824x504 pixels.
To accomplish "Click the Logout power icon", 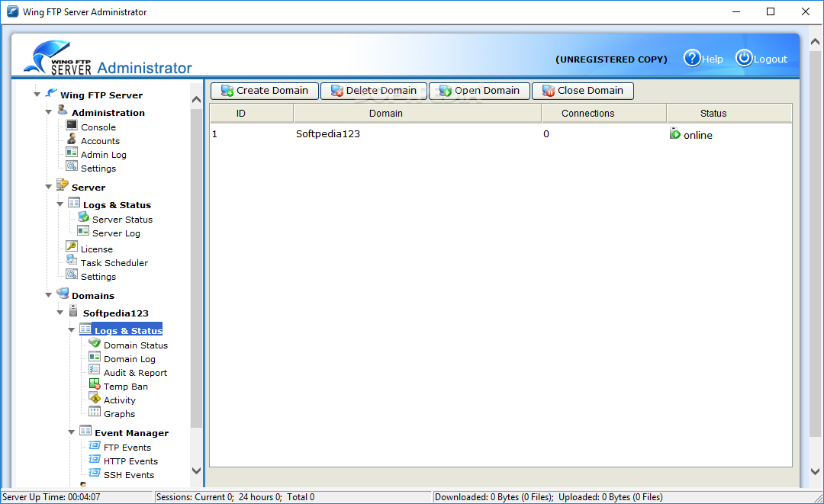I will pos(744,58).
